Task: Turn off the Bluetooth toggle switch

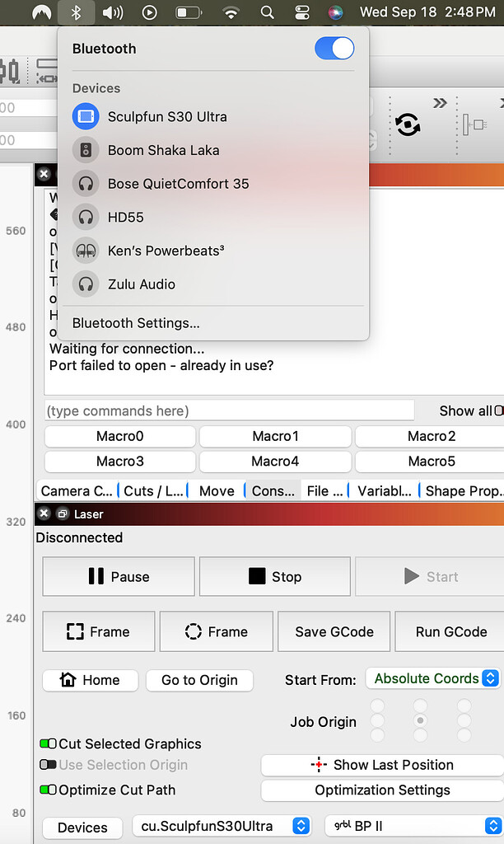Action: (334, 49)
